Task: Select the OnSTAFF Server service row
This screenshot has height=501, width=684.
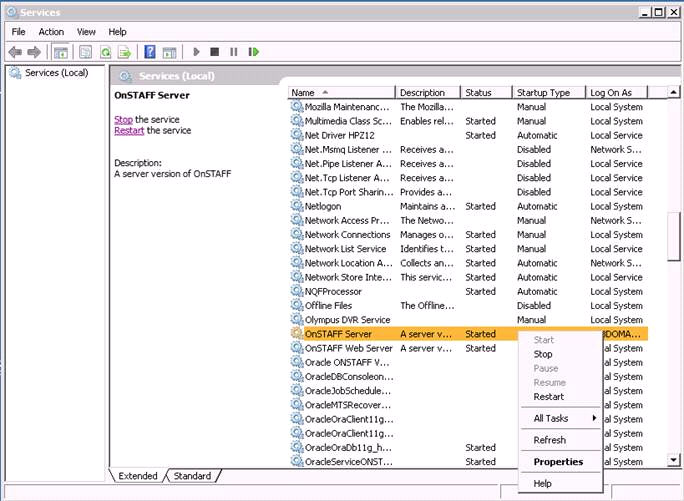Action: pos(469,334)
